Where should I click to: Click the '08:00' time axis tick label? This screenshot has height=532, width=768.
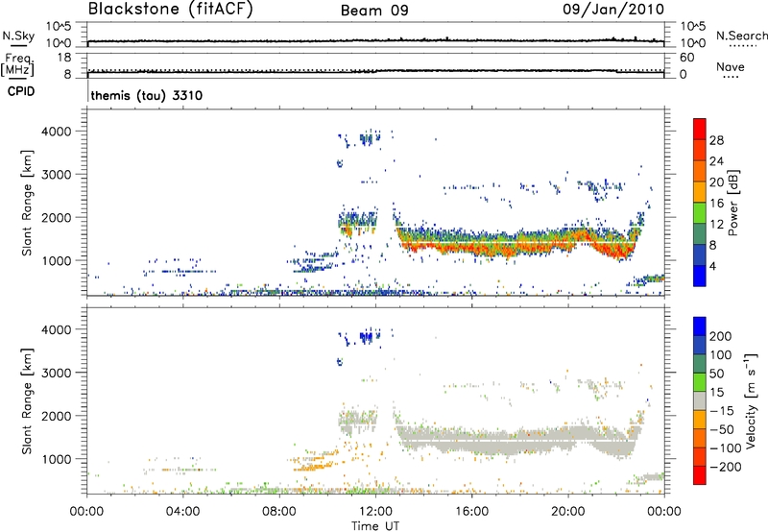279,512
